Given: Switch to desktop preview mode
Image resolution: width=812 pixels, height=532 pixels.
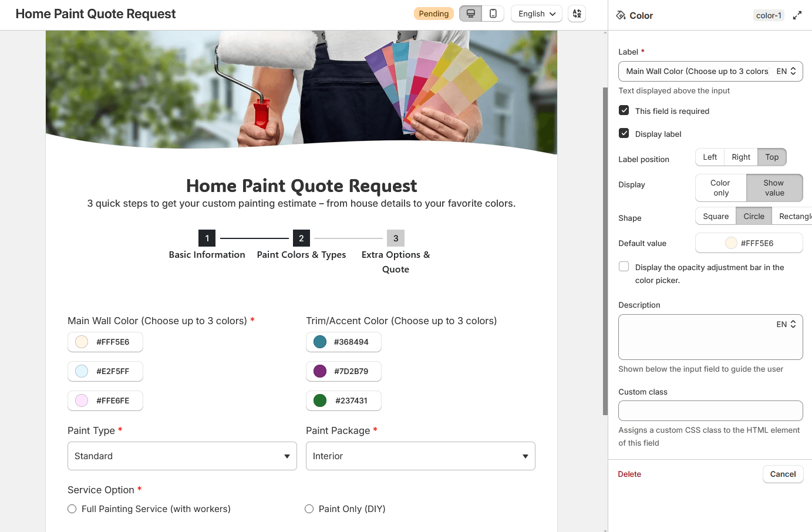Looking at the screenshot, I should pyautogui.click(x=470, y=14).
